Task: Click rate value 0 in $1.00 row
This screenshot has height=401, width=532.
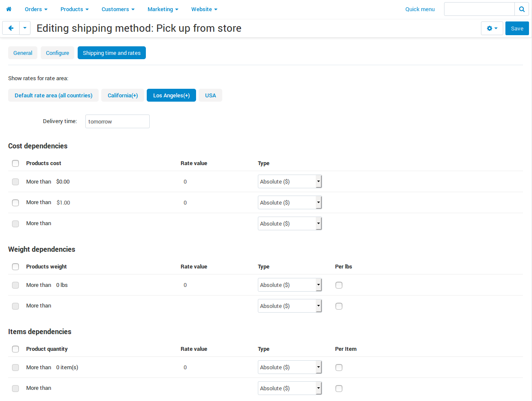Action: pos(185,203)
